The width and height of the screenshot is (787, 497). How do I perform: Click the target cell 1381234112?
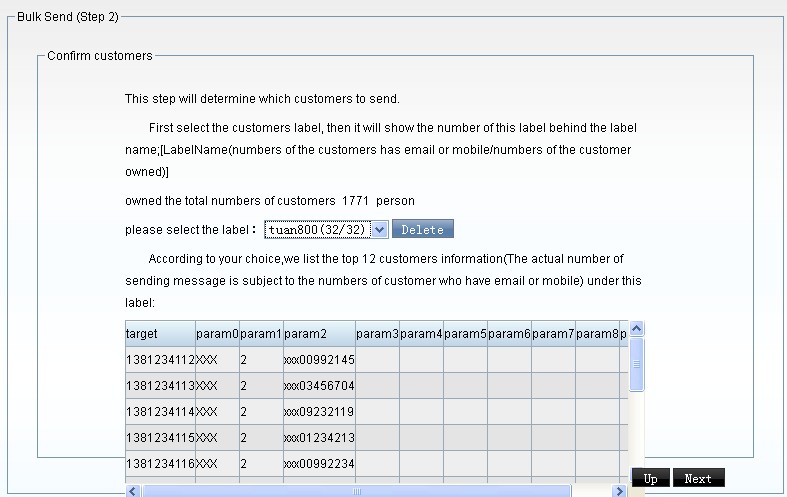(160, 359)
